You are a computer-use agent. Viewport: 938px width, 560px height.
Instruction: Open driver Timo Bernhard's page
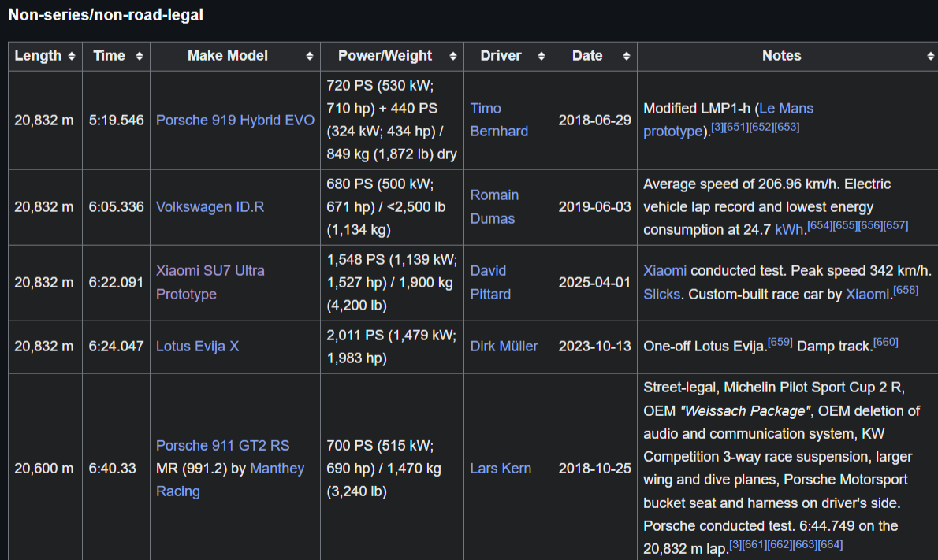(499, 120)
